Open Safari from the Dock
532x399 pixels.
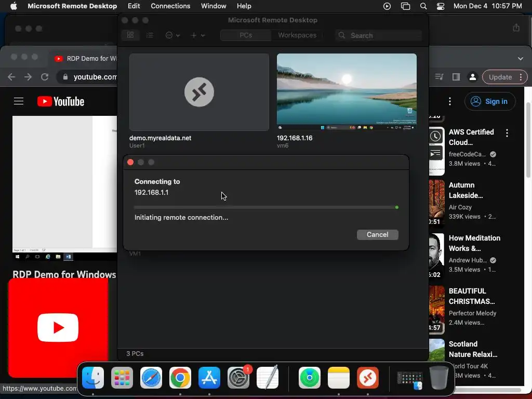click(151, 377)
